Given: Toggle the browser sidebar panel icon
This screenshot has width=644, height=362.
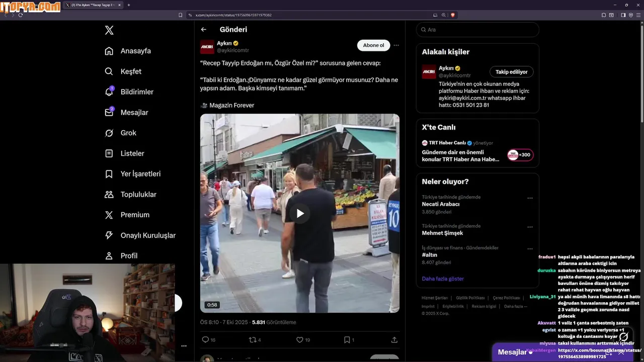Looking at the screenshot, I should (x=623, y=15).
